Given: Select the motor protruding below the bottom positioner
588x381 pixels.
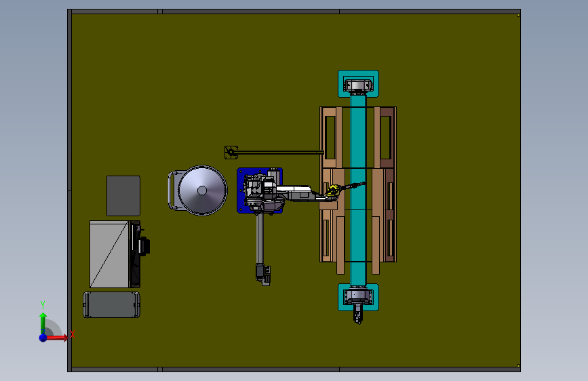Looking at the screenshot, I should point(358,315).
